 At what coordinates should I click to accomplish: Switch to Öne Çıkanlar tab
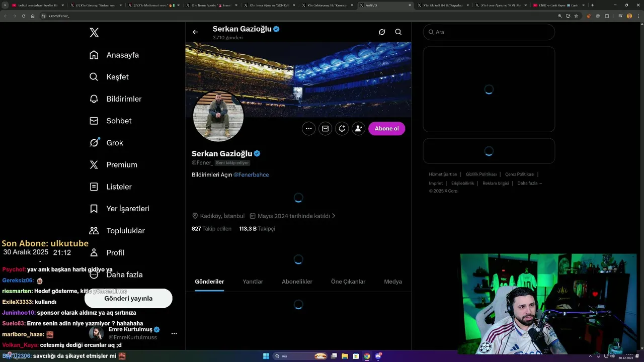[x=348, y=282]
